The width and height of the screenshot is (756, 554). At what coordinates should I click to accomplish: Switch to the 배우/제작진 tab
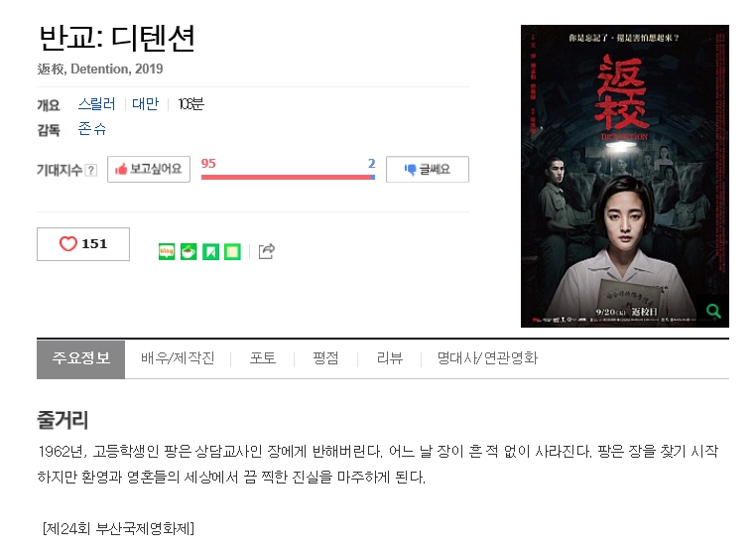point(178,358)
